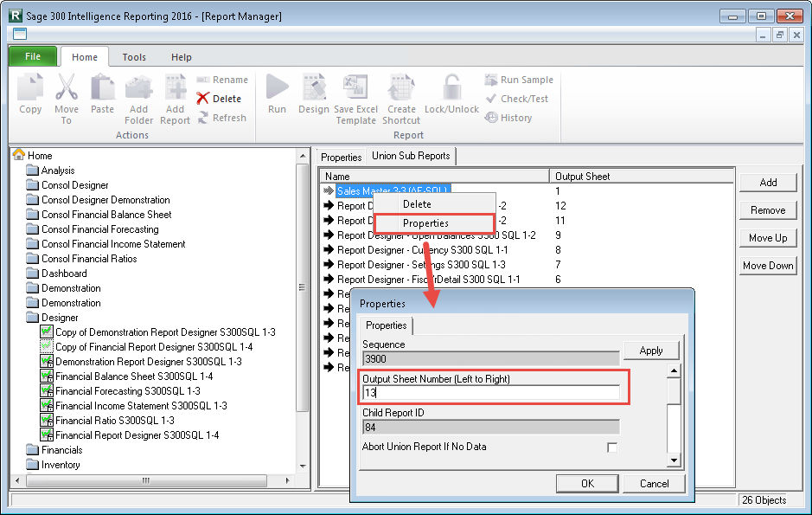
Task: Click Check/Test in the Report group
Action: tap(517, 99)
